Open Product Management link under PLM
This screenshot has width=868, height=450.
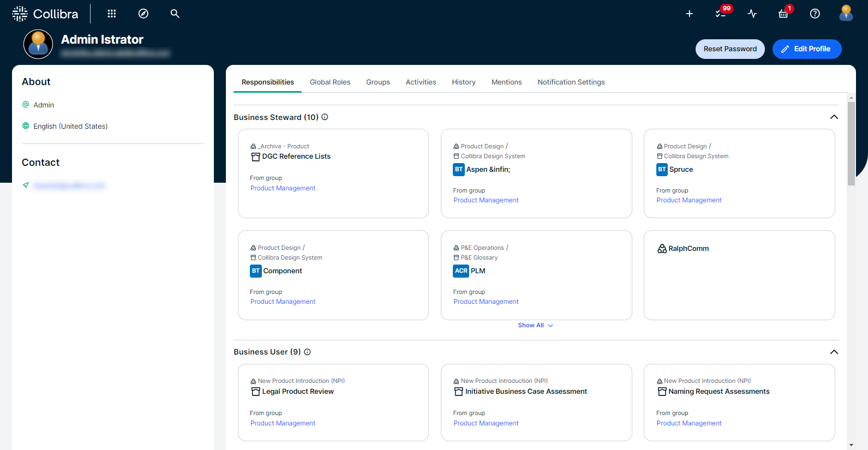pos(486,302)
